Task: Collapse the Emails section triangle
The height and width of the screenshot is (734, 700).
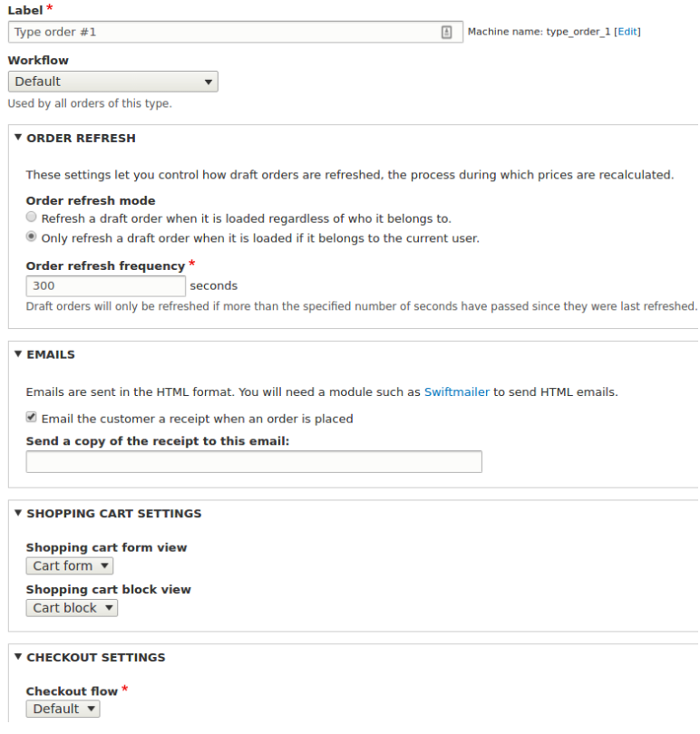Action: [18, 354]
